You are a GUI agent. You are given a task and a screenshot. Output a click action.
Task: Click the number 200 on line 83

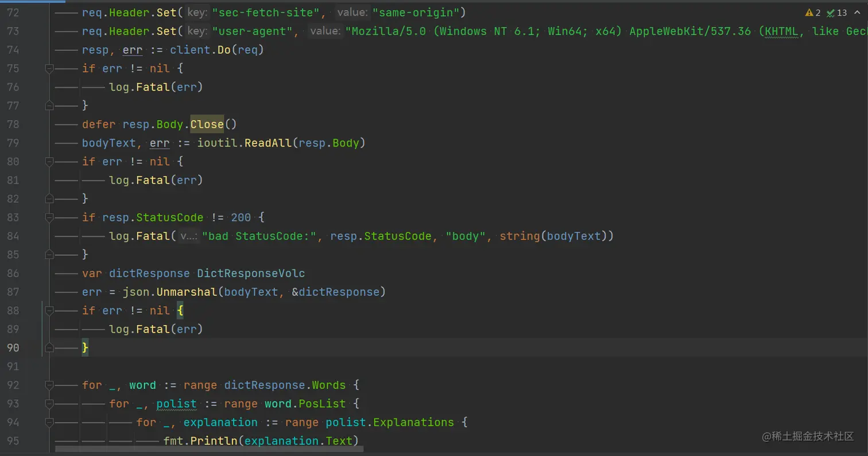pos(241,217)
